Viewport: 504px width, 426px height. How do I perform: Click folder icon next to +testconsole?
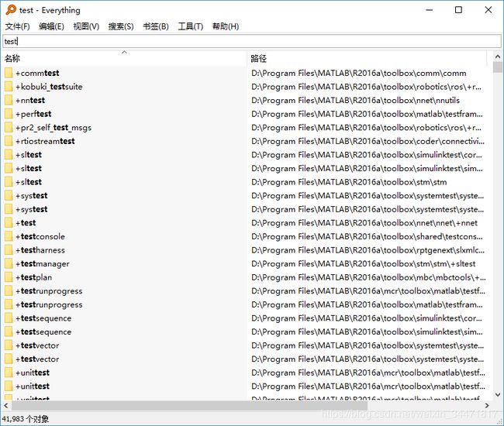(9, 236)
